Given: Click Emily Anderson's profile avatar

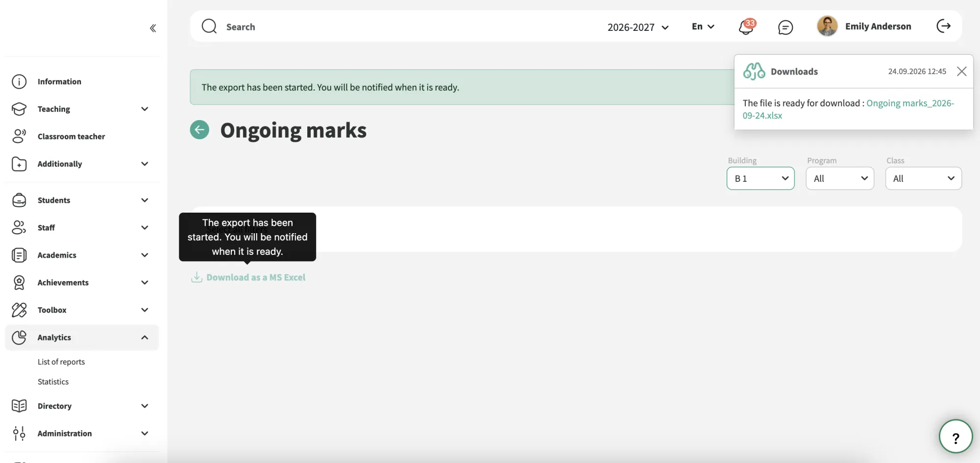Looking at the screenshot, I should 827,26.
